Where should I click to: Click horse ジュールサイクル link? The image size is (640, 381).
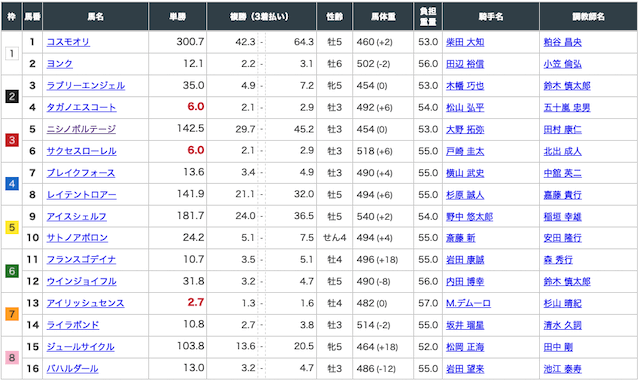(x=80, y=347)
